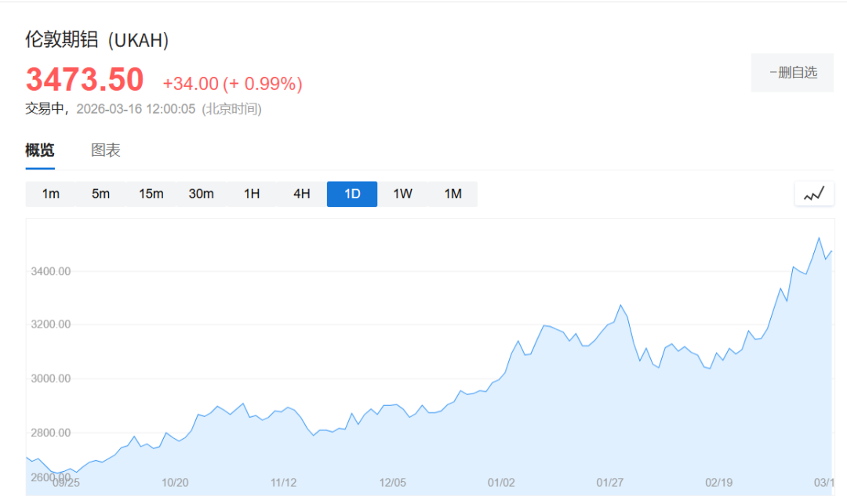Click the 伦敦期铝 (UKAH) title
This screenshot has width=847, height=504.
click(x=97, y=40)
